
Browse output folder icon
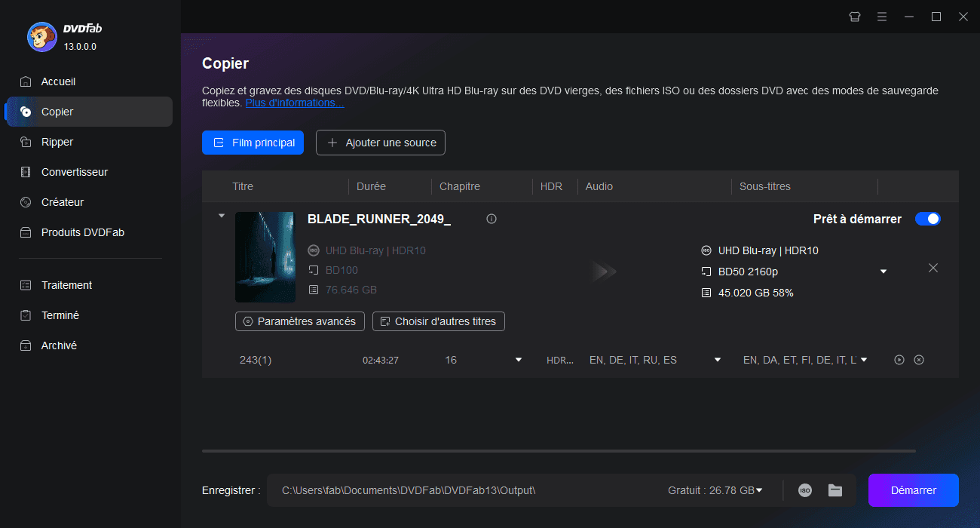(x=835, y=490)
